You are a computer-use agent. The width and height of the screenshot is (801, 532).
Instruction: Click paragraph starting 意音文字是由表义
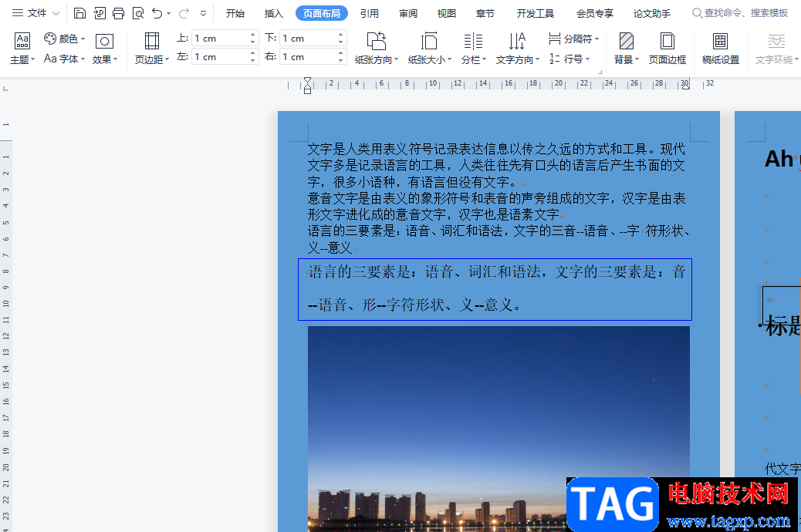coord(496,207)
